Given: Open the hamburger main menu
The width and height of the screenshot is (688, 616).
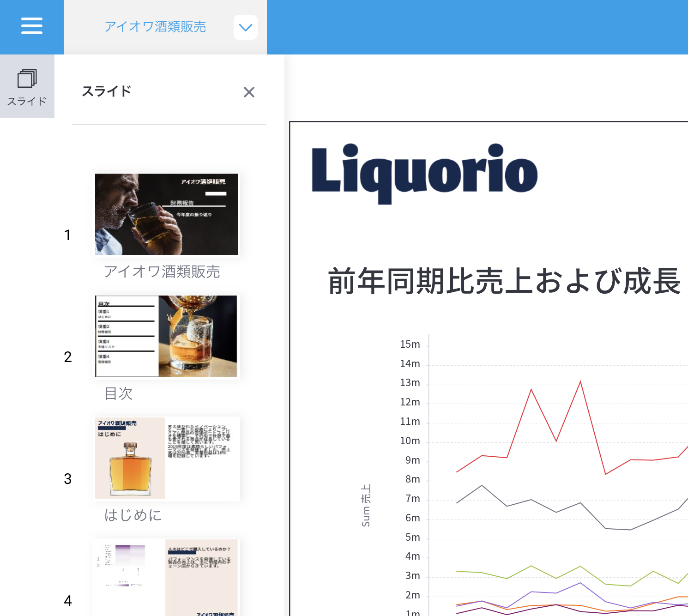Looking at the screenshot, I should pos(31,26).
